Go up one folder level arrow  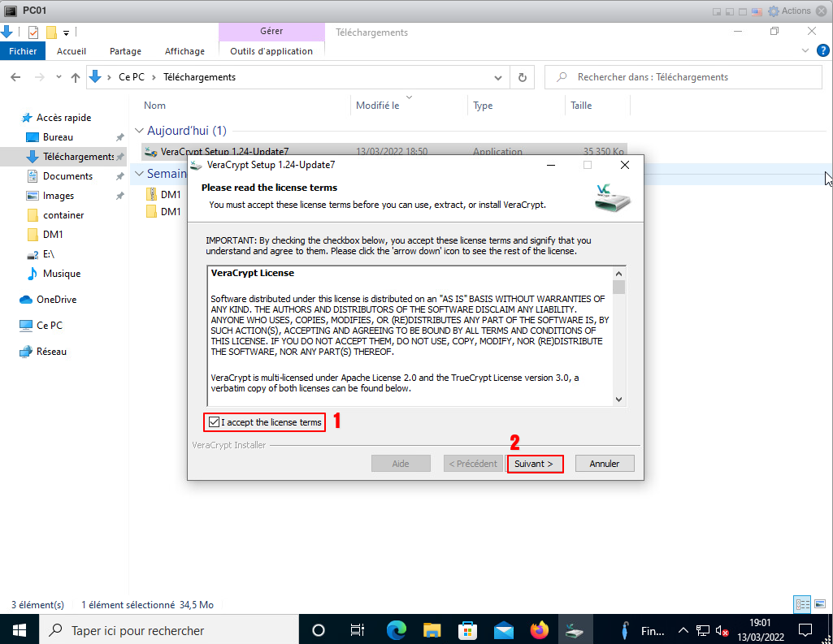76,77
